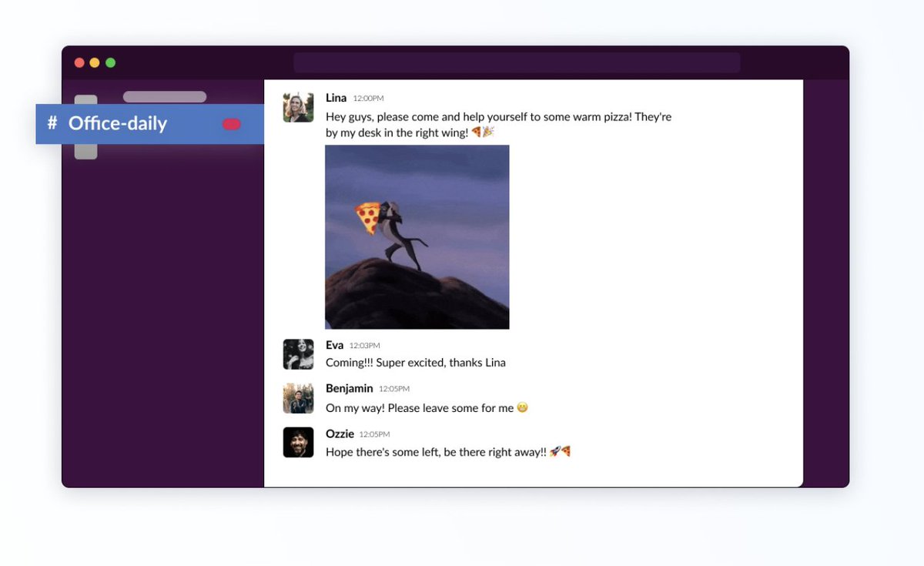Click Eva's message 'Coming!!! Super excited, thanks Lina'
Screen dimensions: 924x566
(x=416, y=363)
